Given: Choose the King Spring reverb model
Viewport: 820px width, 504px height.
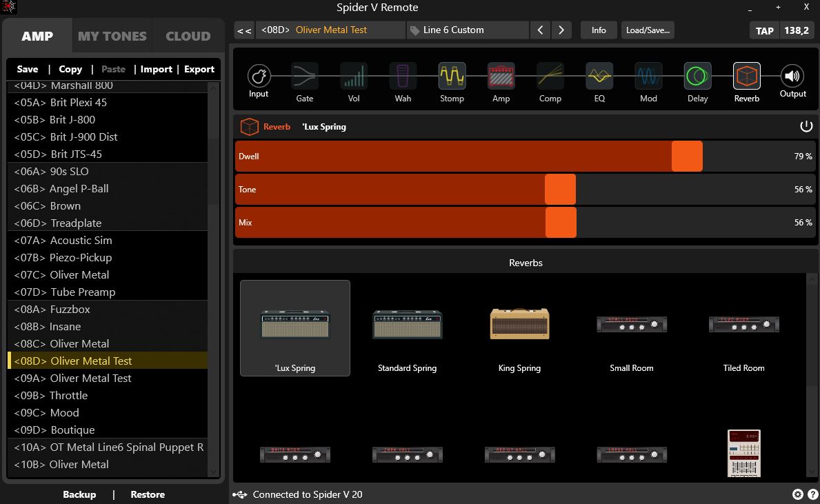Looking at the screenshot, I should (519, 327).
